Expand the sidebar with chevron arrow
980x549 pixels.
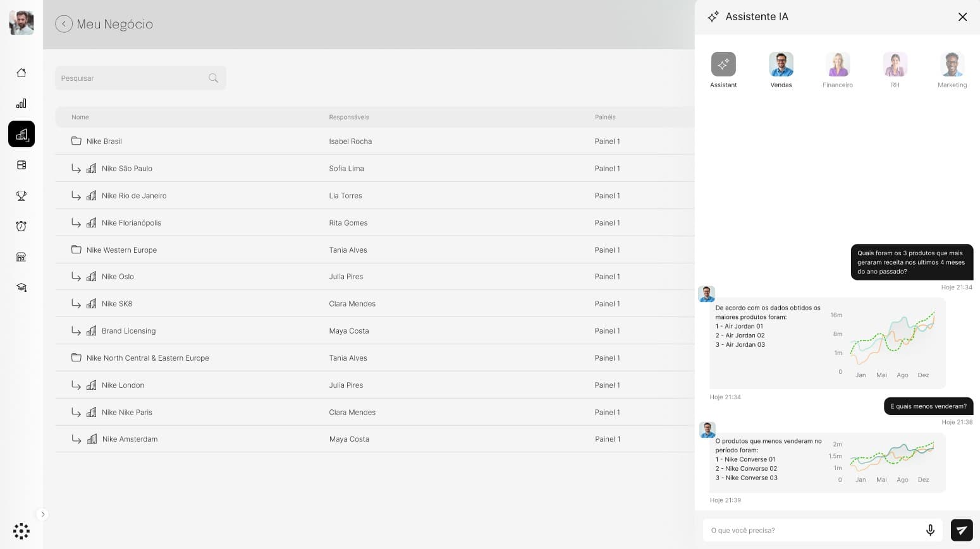[x=43, y=514]
